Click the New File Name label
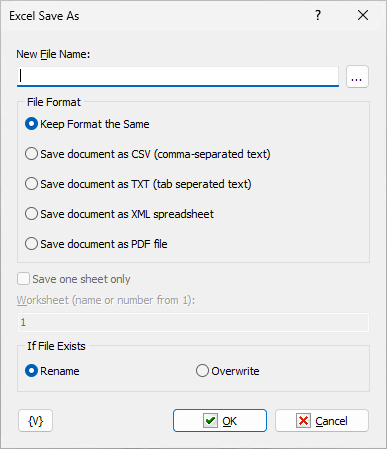 53,54
